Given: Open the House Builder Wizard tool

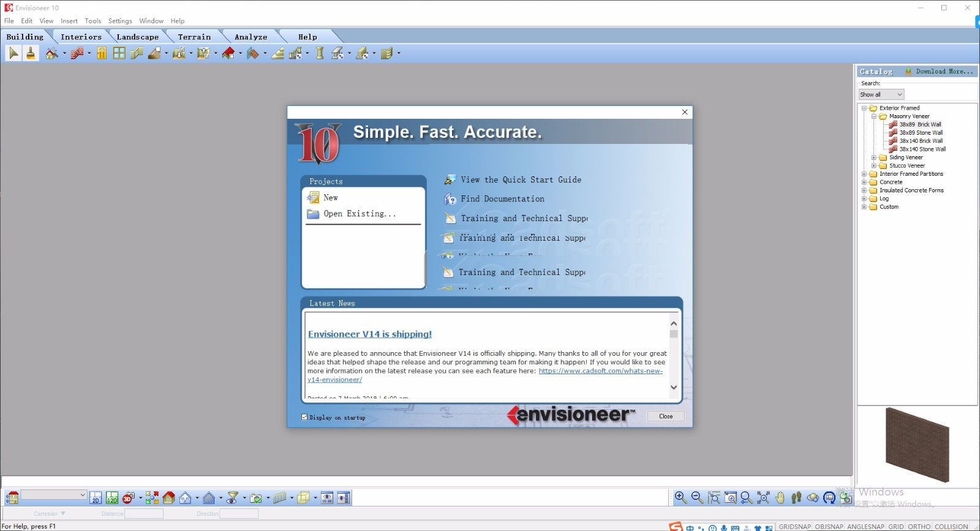Looking at the screenshot, I should (52, 53).
